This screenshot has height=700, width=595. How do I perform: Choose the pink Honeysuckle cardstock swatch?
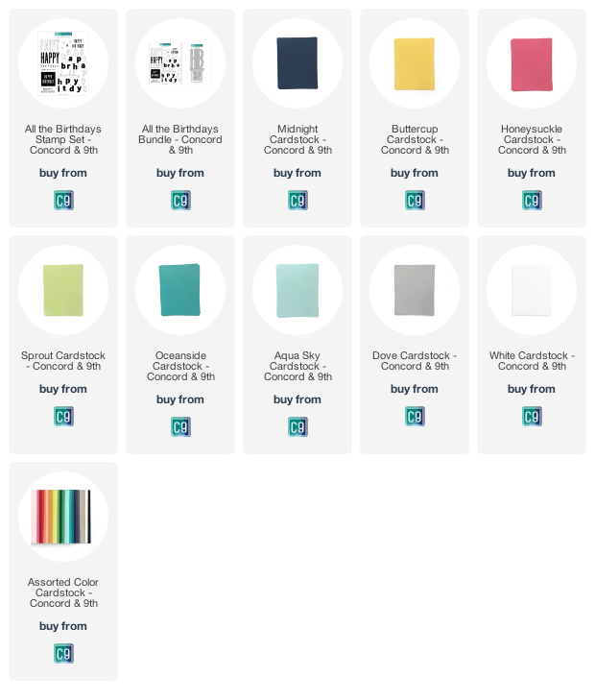(x=532, y=64)
